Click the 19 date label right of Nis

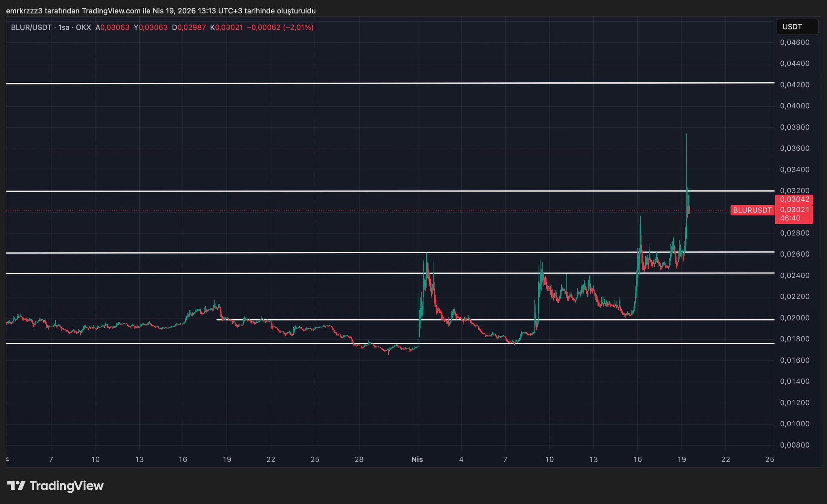tap(682, 460)
